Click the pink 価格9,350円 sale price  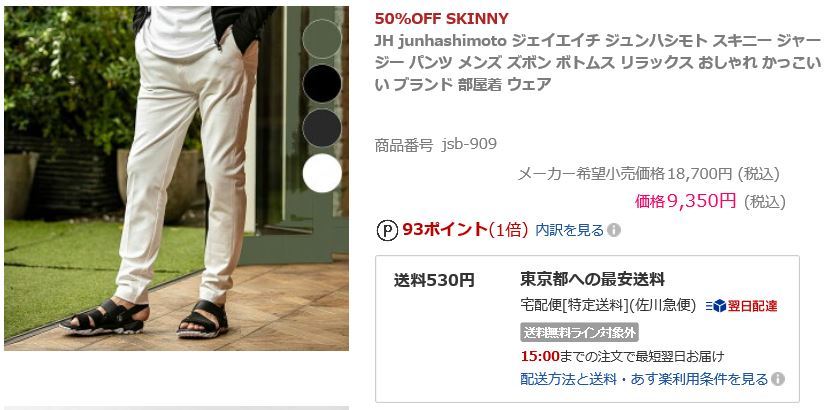(686, 201)
